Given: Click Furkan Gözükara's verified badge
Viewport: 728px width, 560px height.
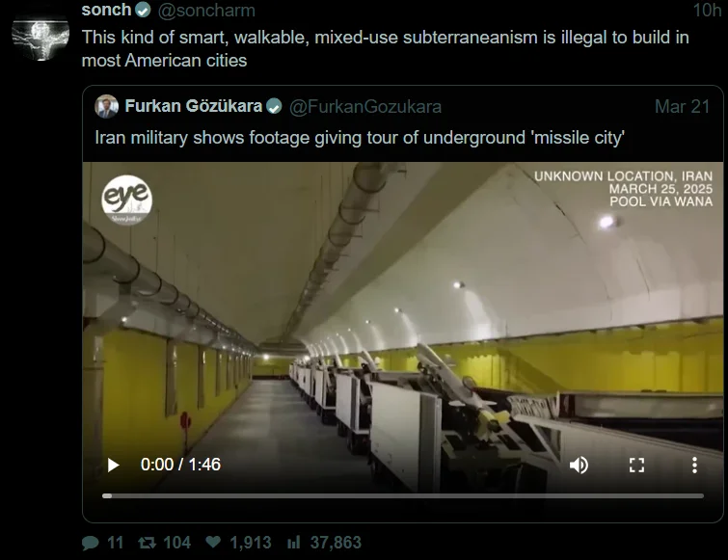Looking at the screenshot, I should click(x=274, y=107).
